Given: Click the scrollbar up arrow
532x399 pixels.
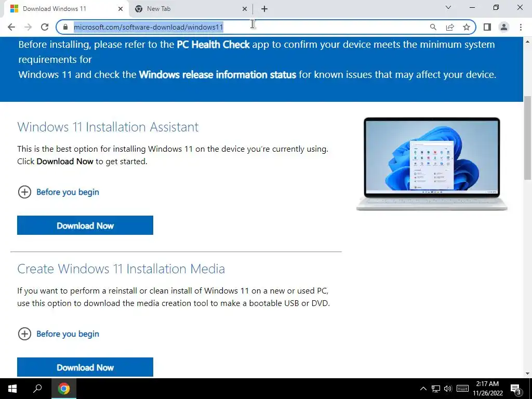Looking at the screenshot, I should [528, 42].
